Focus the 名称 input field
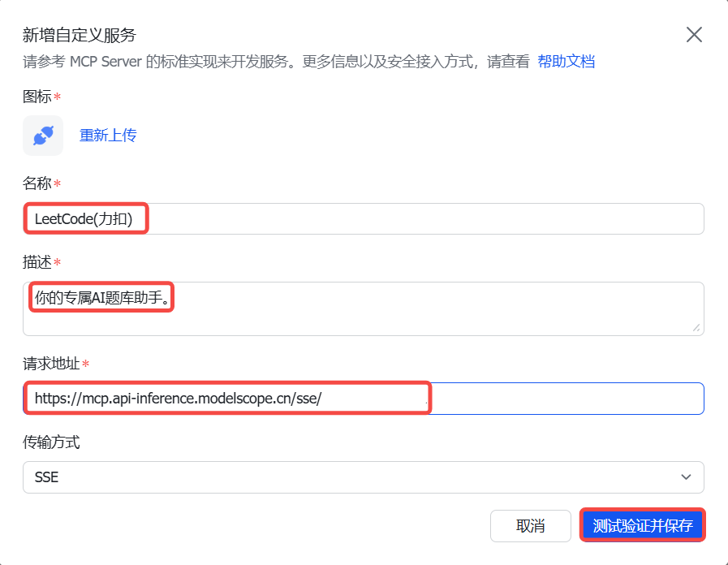Screen dimensions: 728x565 364,218
